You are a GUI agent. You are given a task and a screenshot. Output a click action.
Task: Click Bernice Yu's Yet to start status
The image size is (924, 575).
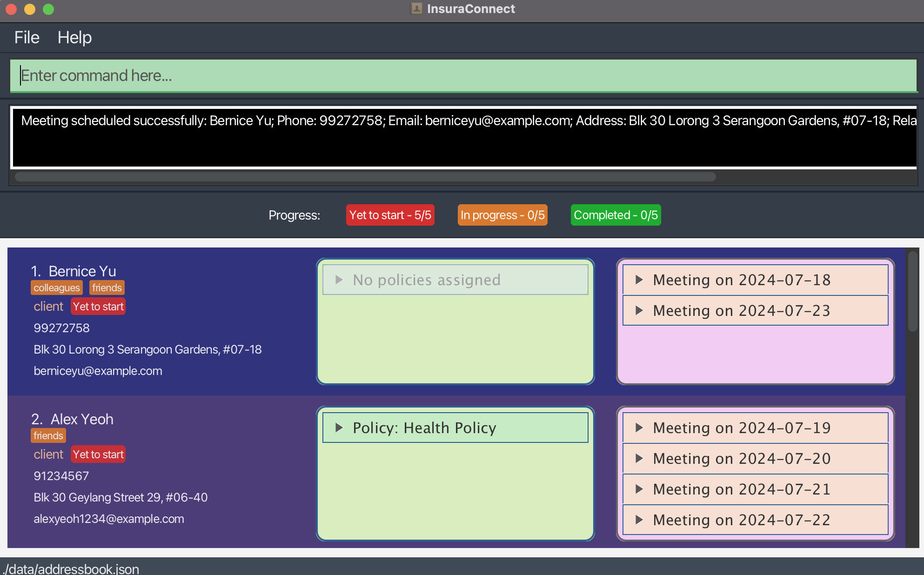pyautogui.click(x=98, y=307)
